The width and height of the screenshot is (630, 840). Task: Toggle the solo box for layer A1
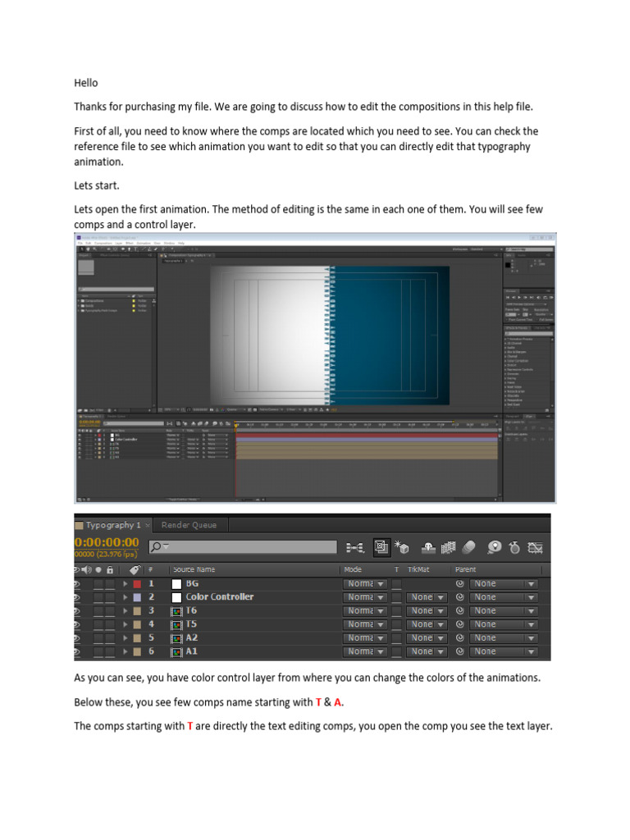(98, 651)
